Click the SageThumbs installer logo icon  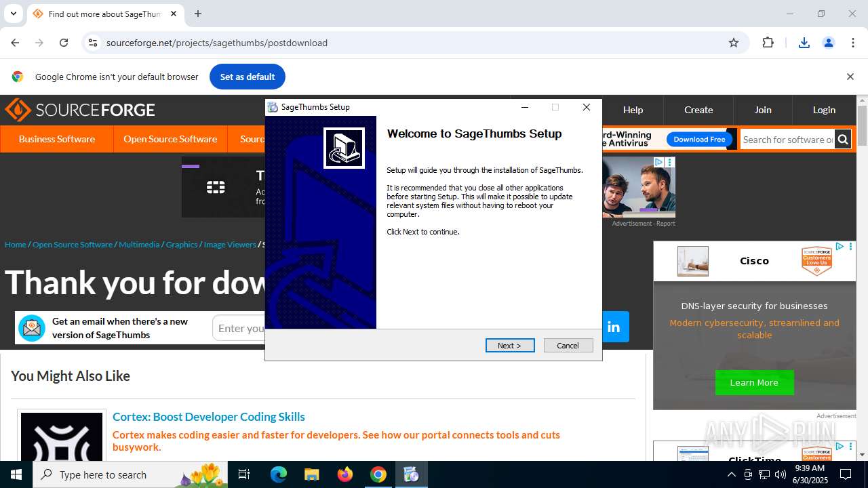(x=344, y=148)
